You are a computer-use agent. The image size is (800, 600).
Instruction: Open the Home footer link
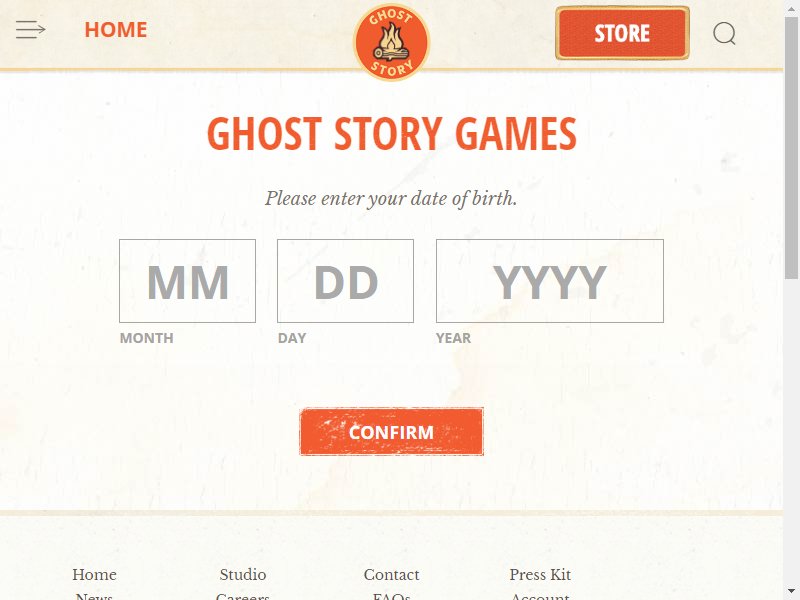click(94, 574)
